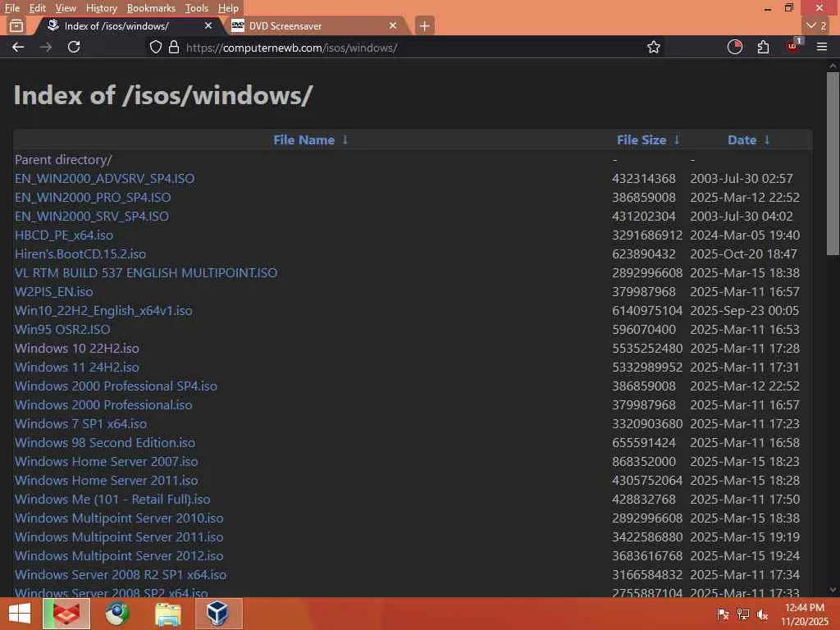Open the File menu

pos(11,8)
